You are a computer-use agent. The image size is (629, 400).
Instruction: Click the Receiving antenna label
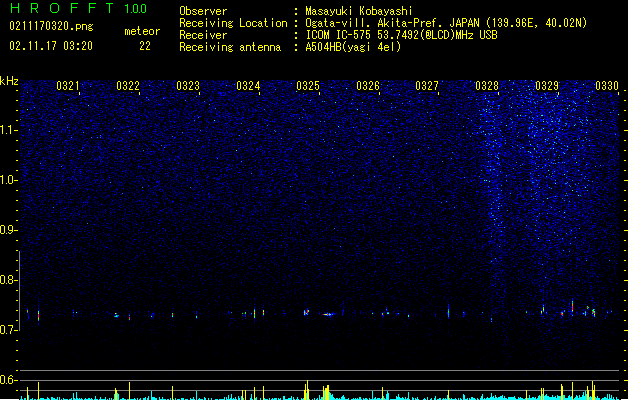(x=230, y=47)
